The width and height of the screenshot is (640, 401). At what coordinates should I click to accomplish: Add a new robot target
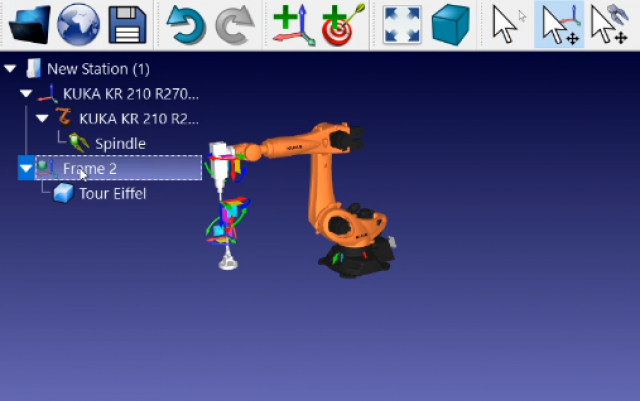pyautogui.click(x=343, y=25)
